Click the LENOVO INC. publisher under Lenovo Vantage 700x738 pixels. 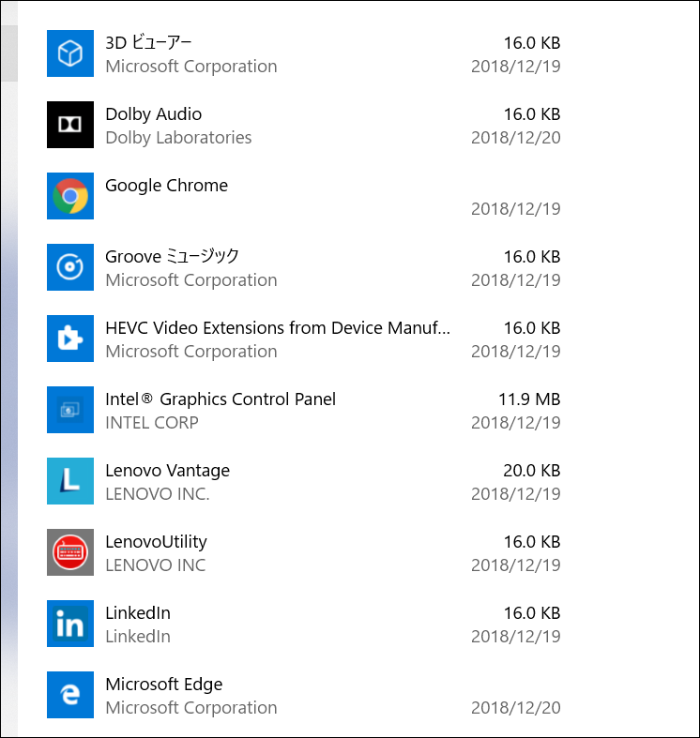[x=158, y=494]
